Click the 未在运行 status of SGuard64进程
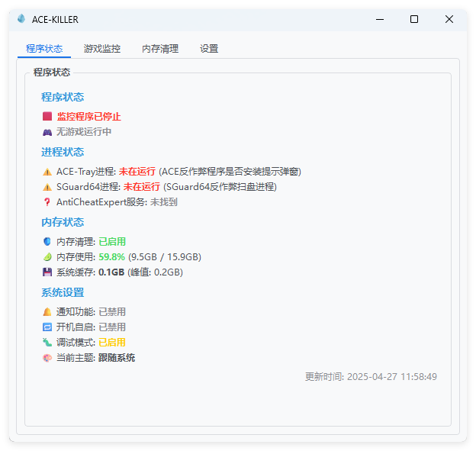The height and width of the screenshot is (451, 476). pos(141,187)
